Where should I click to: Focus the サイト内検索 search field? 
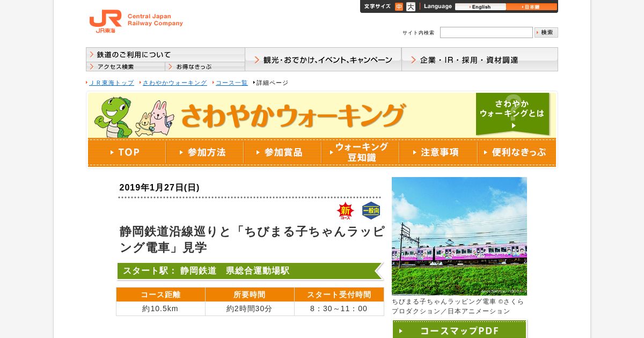(486, 32)
